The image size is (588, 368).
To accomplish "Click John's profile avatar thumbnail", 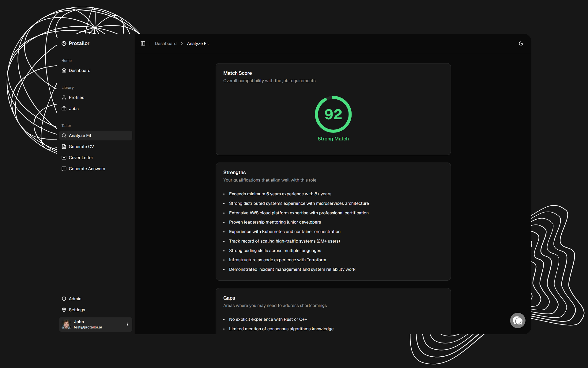I will (x=66, y=324).
